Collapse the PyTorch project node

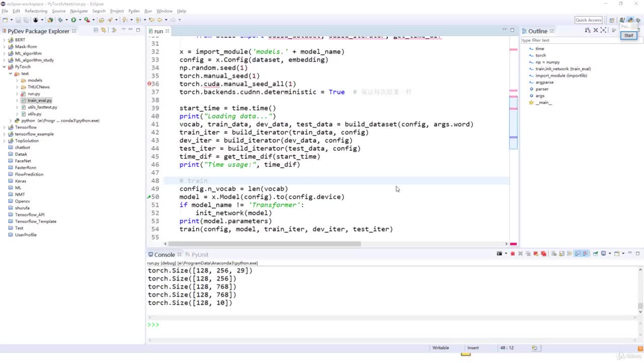pyautogui.click(x=5, y=67)
